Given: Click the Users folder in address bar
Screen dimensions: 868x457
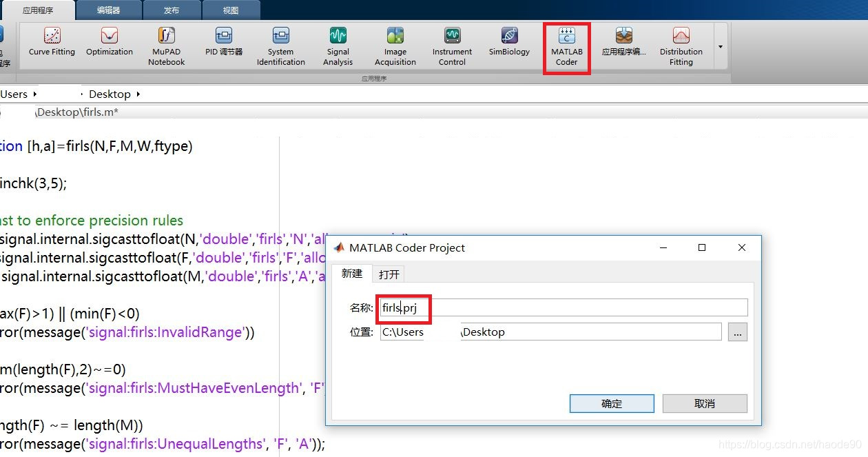Looking at the screenshot, I should (x=14, y=94).
